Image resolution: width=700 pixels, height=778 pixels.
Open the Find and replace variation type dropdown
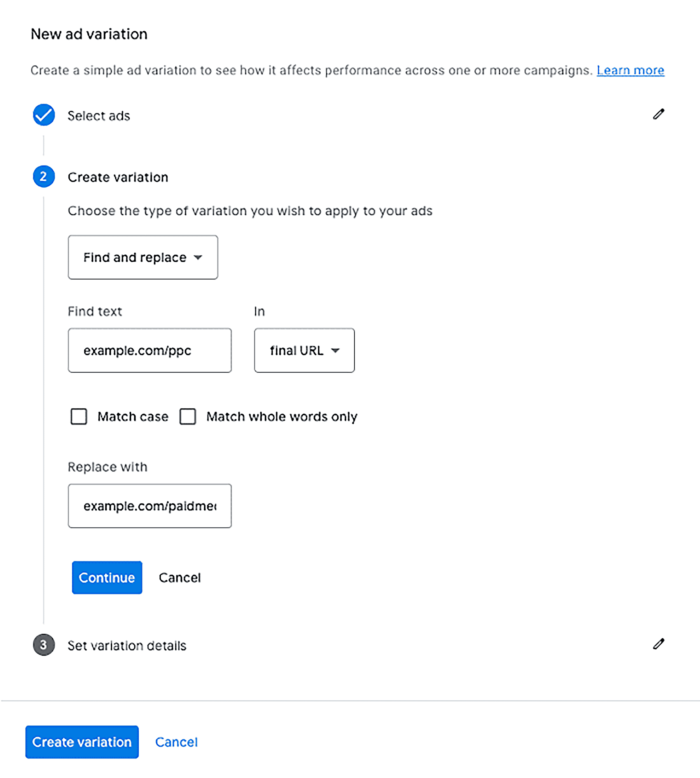tap(143, 257)
